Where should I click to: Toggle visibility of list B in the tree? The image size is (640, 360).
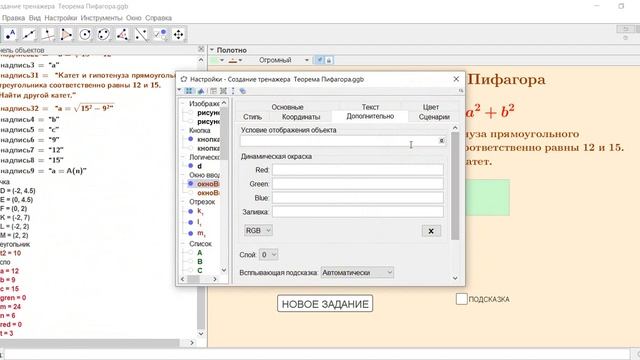click(x=190, y=262)
